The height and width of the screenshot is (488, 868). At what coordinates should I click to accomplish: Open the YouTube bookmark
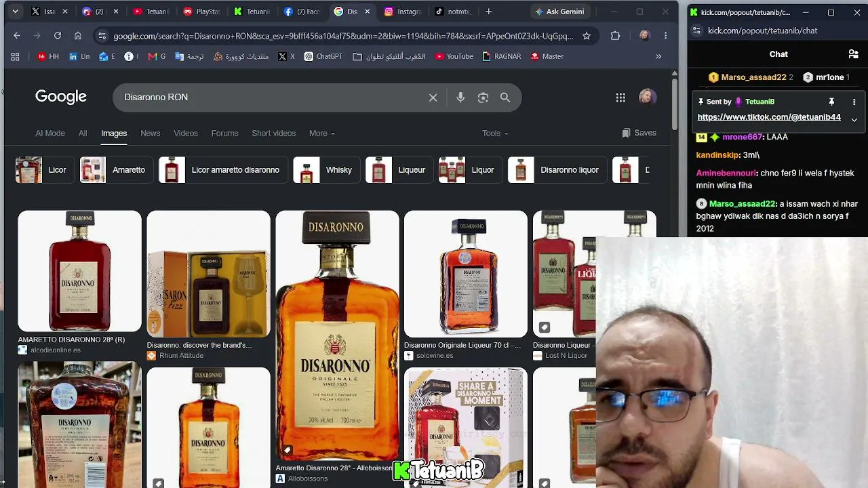(454, 57)
